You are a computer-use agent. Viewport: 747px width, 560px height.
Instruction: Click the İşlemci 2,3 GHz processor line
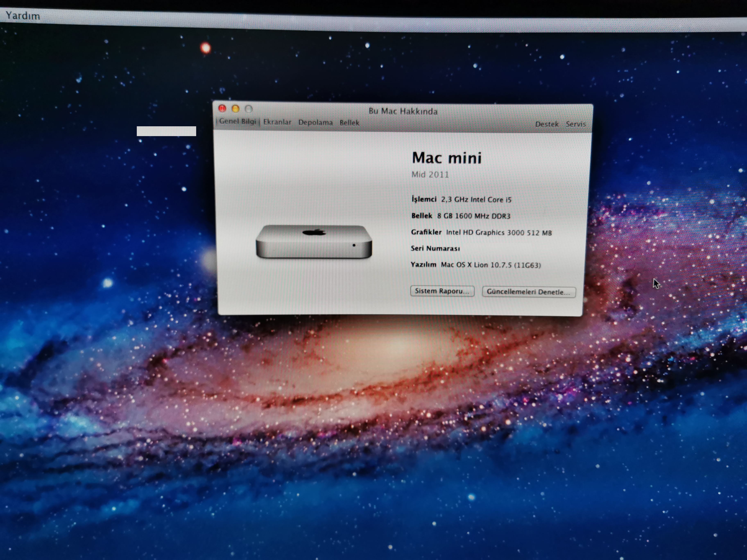pyautogui.click(x=461, y=200)
